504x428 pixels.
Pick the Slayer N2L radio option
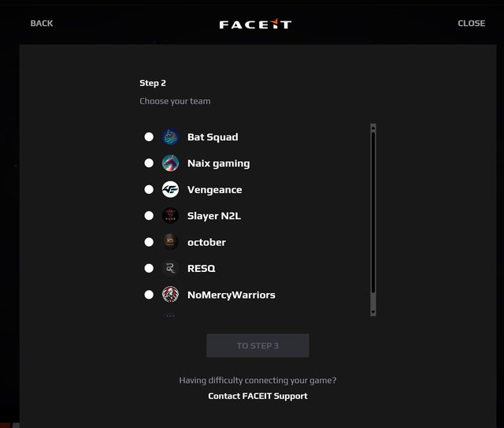coord(149,216)
